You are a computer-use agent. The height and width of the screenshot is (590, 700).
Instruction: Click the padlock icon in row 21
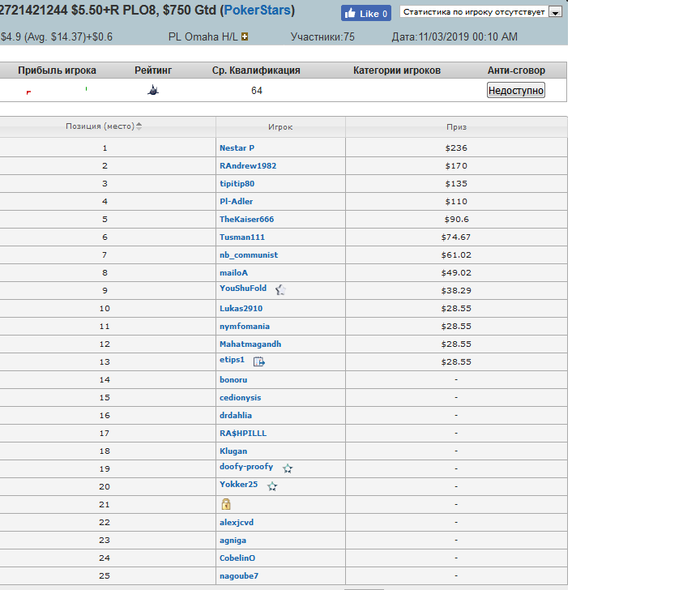point(226,504)
